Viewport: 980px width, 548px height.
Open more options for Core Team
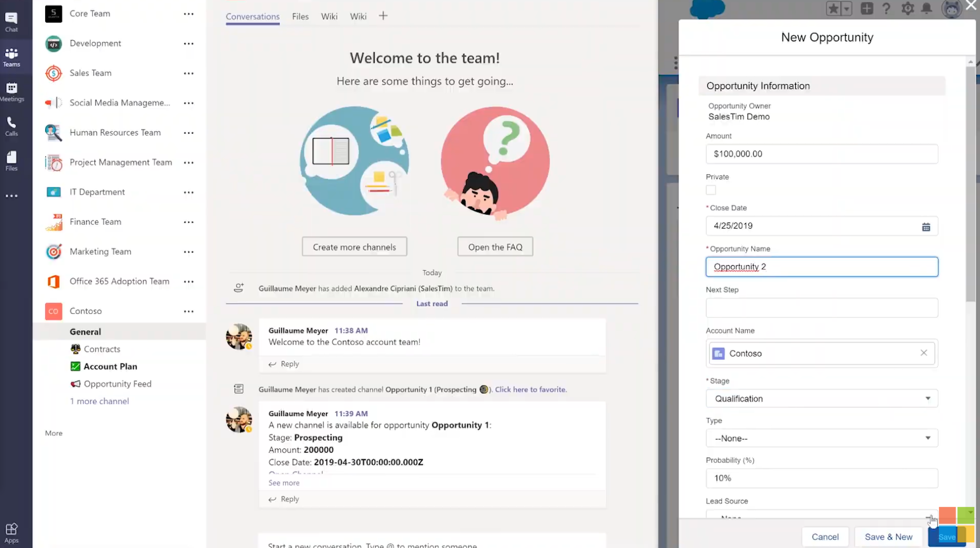pos(188,14)
